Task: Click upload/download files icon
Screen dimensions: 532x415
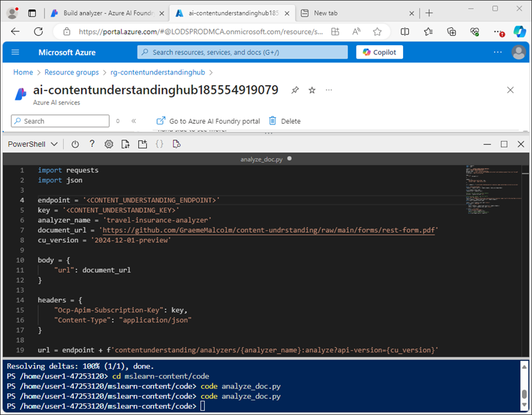Action: click(x=126, y=144)
